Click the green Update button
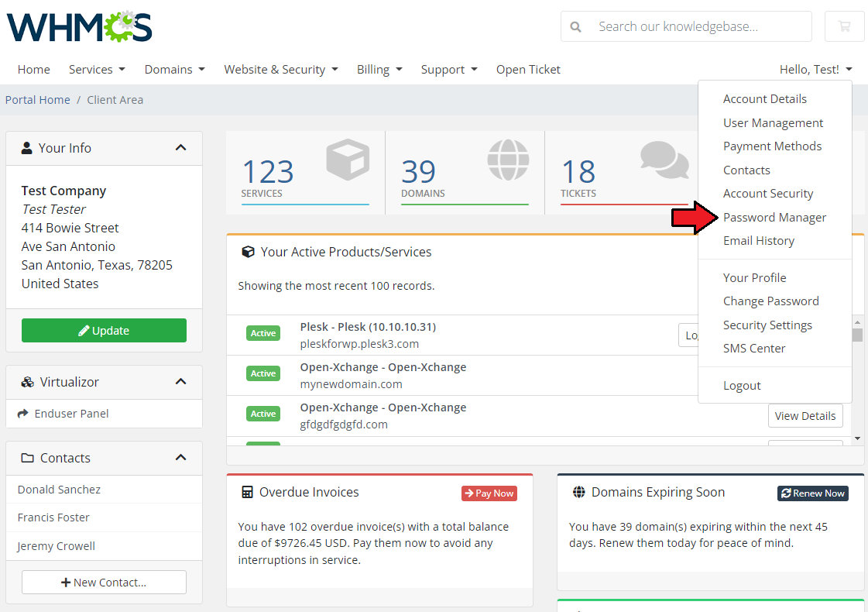The image size is (868, 612). pyautogui.click(x=104, y=330)
